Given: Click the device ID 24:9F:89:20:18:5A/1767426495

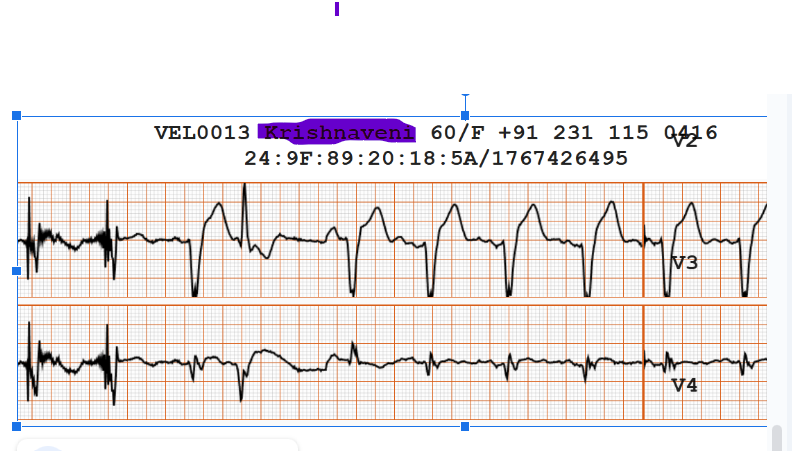Looking at the screenshot, I should 436,159.
